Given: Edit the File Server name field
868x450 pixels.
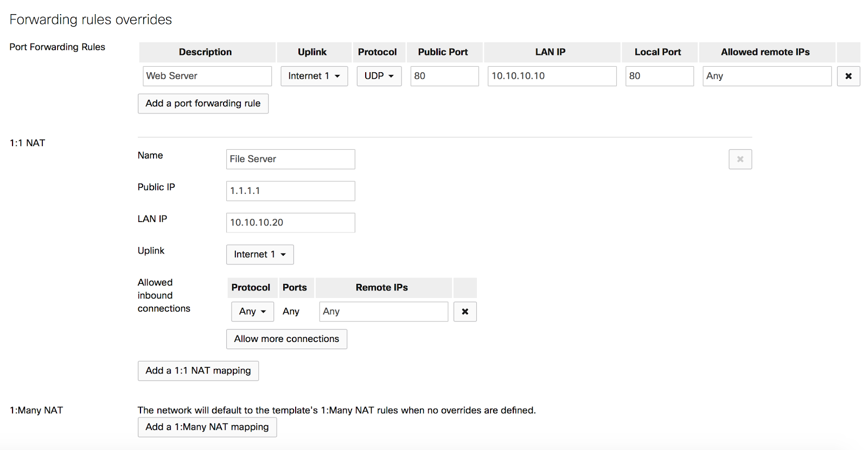Looking at the screenshot, I should 290,159.
